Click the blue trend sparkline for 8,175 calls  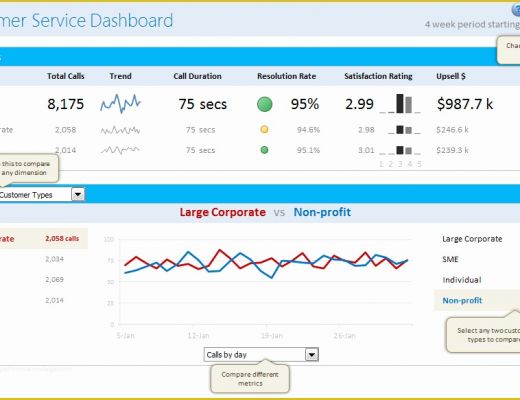click(120, 104)
